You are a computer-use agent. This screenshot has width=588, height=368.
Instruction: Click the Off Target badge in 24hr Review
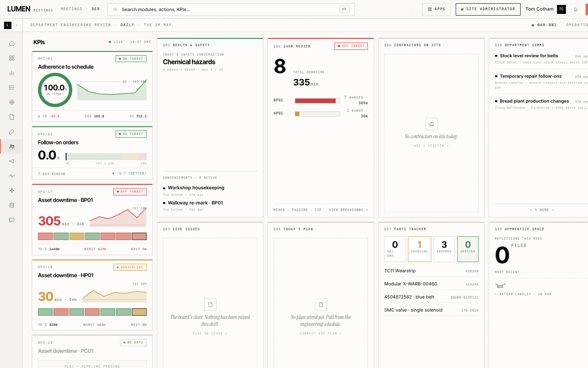[x=351, y=46]
